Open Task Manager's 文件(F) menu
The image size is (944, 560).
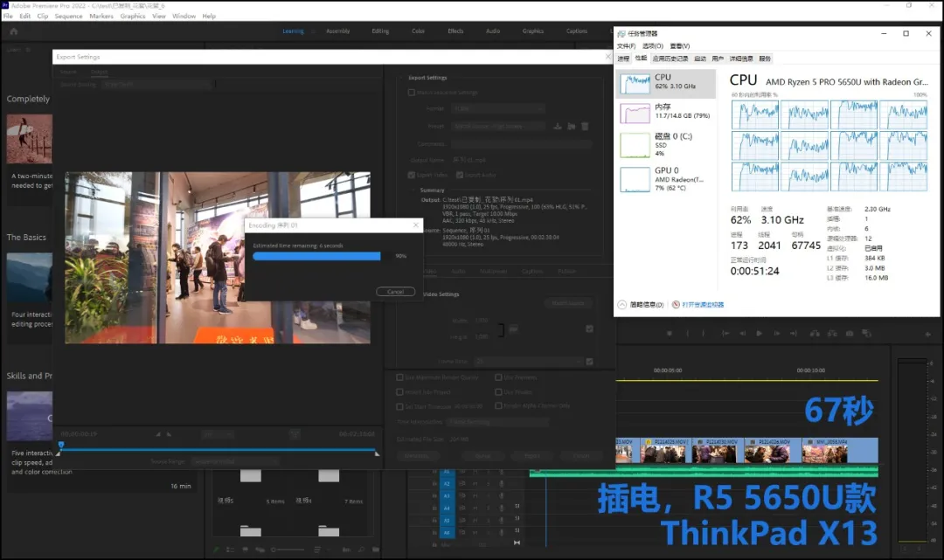626,45
